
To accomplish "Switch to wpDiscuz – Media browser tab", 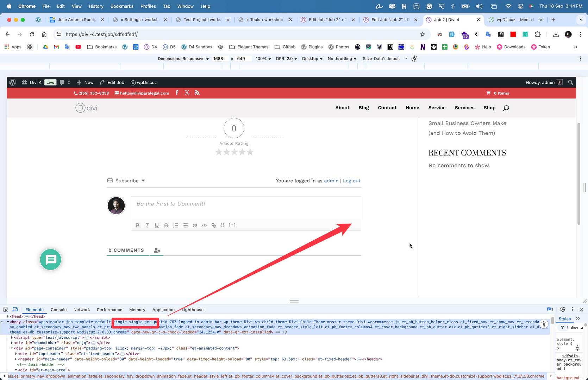I will point(516,20).
